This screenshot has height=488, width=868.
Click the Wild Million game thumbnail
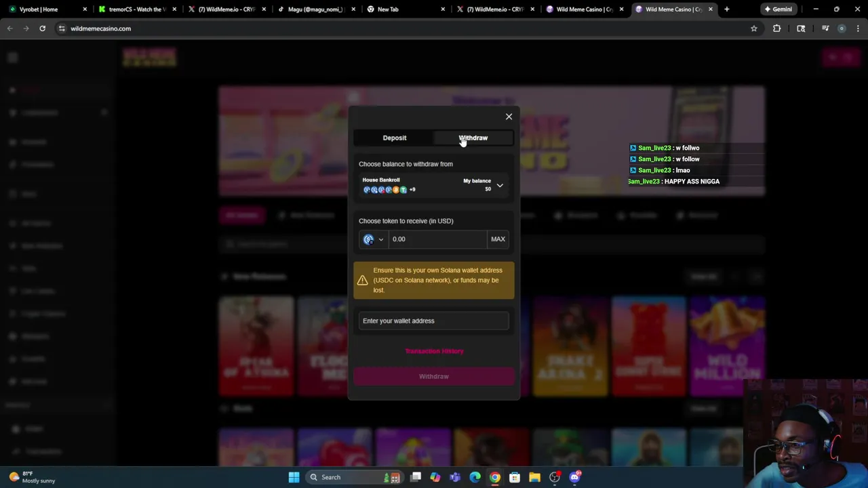click(x=727, y=346)
